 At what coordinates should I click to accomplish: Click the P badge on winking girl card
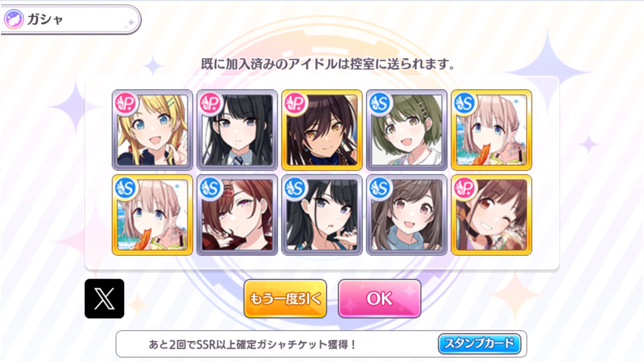[465, 188]
